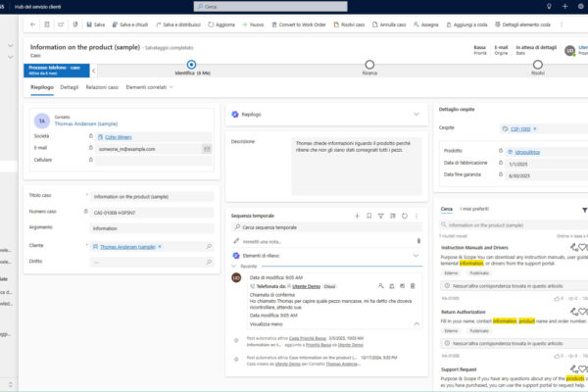Open the command bar overflow menu
Viewport: 588px width, 392px height.
tap(562, 24)
